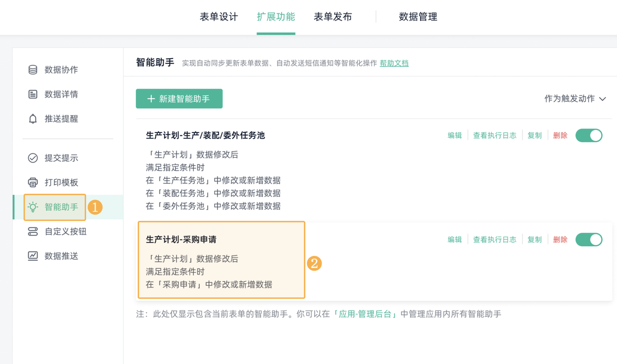Click the 推送提醒 bell icon
Viewport: 617px width, 364px height.
[33, 119]
